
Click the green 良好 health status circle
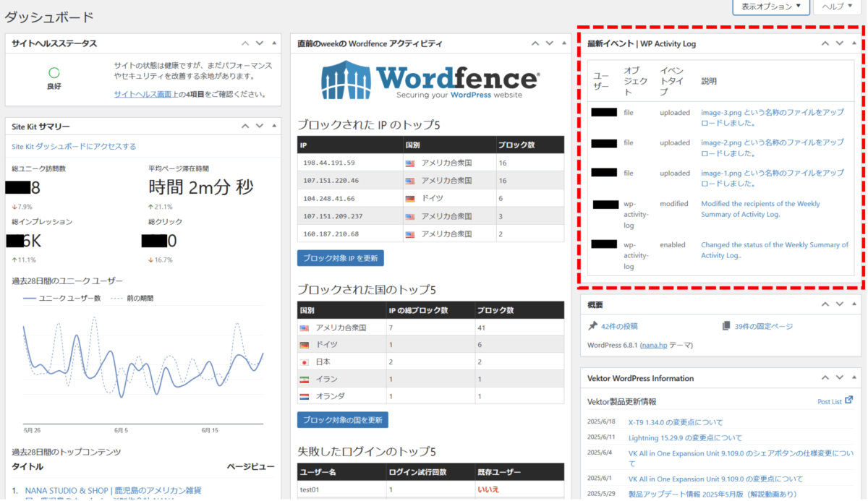click(54, 72)
